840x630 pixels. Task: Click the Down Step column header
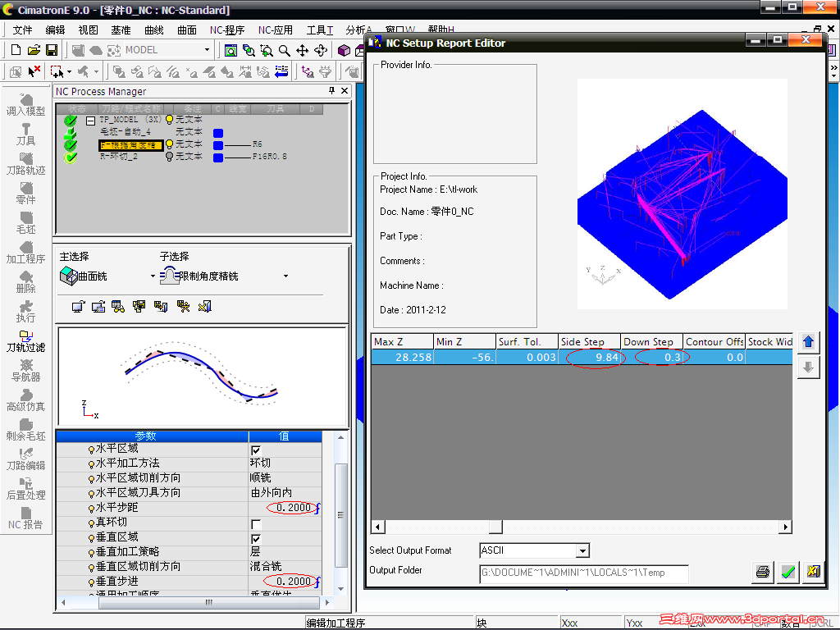click(651, 342)
